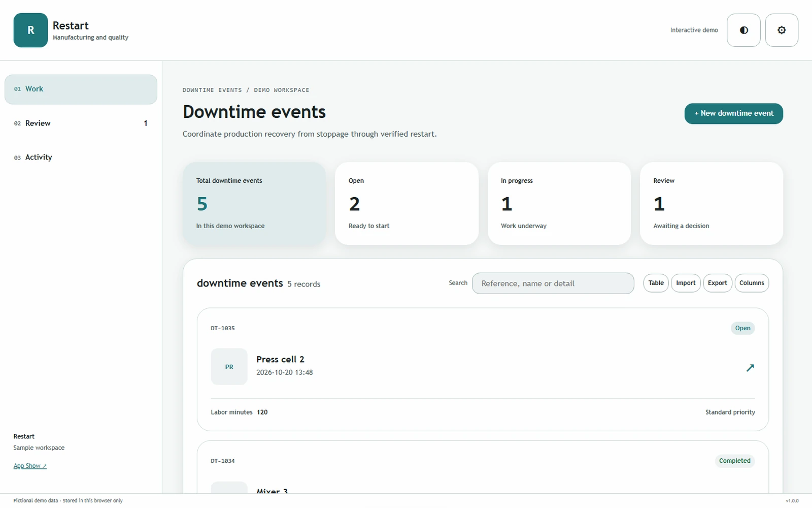Filter by Total downtime events card
Image resolution: width=812 pixels, height=508 pixels.
[254, 203]
